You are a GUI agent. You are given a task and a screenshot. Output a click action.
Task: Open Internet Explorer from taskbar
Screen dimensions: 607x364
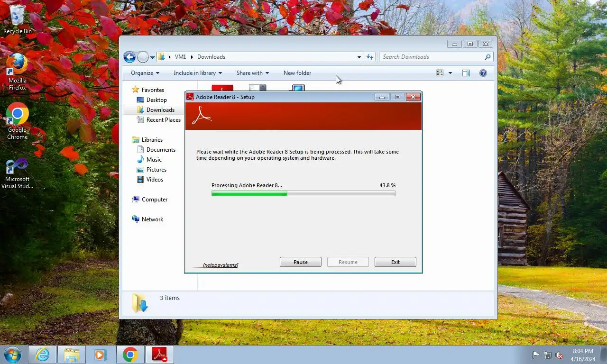[42, 355]
